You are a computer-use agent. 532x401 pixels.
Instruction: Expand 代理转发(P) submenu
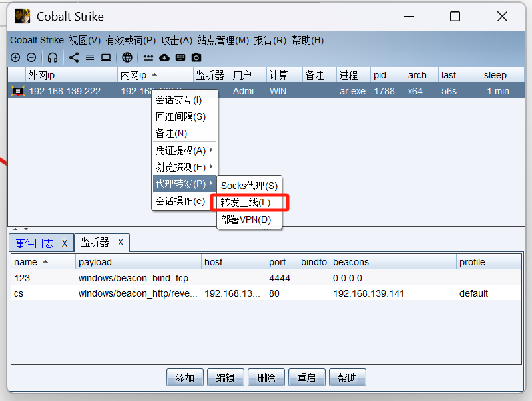pyautogui.click(x=184, y=184)
